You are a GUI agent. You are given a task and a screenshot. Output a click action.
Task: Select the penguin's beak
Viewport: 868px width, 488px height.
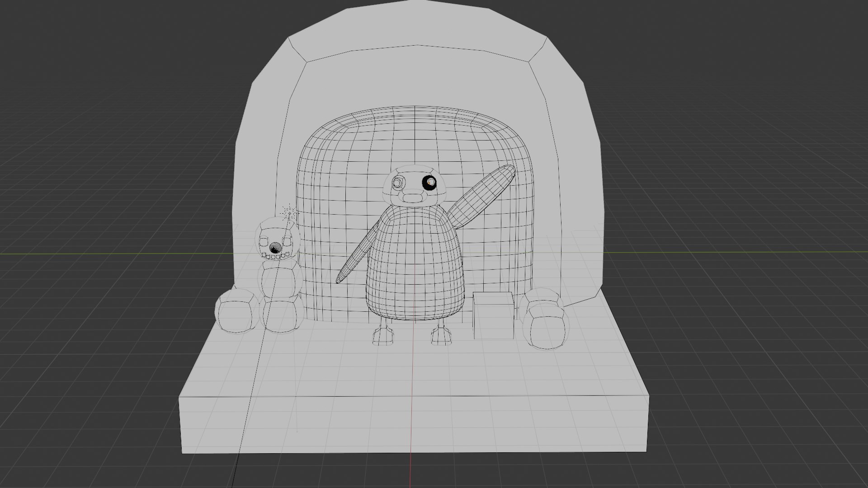point(412,197)
